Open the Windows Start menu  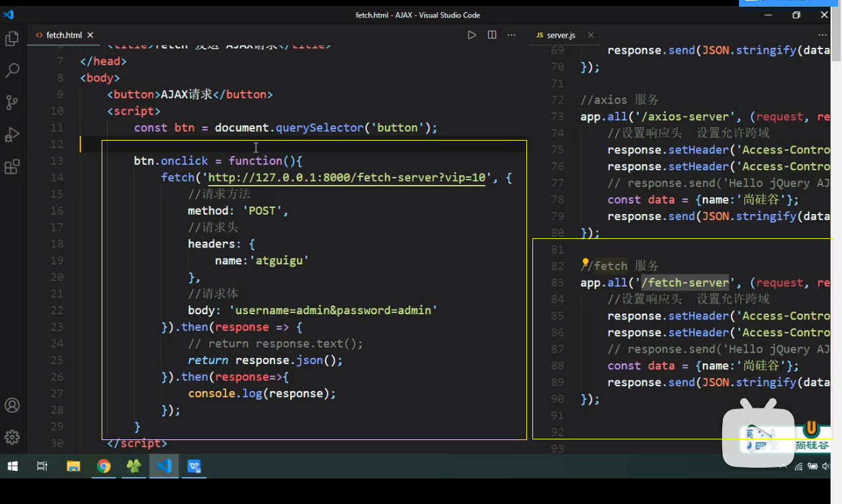coord(12,466)
